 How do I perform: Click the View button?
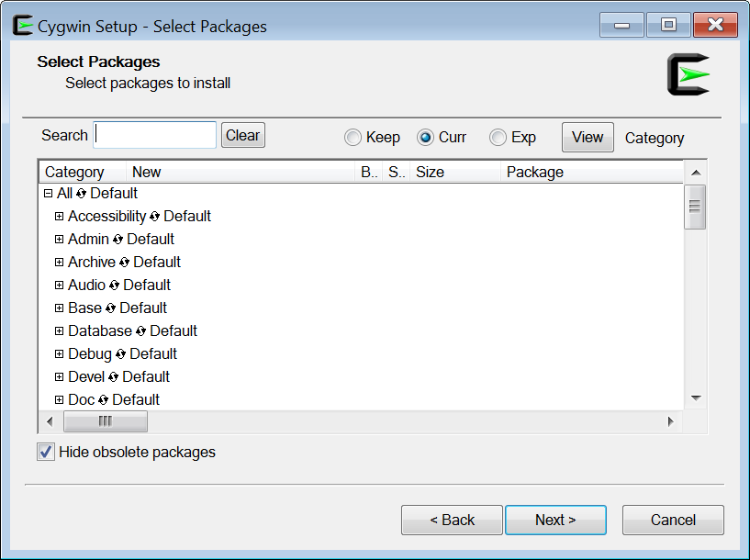(x=588, y=138)
